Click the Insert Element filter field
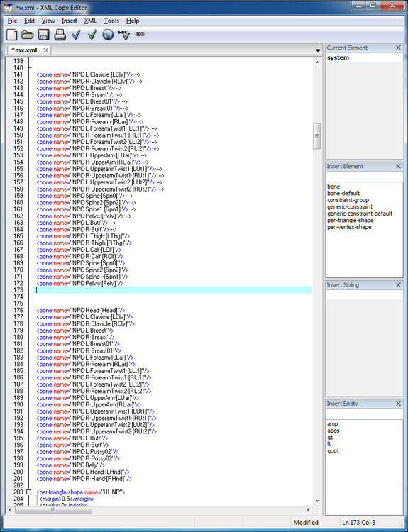408x532 pixels. [x=364, y=176]
